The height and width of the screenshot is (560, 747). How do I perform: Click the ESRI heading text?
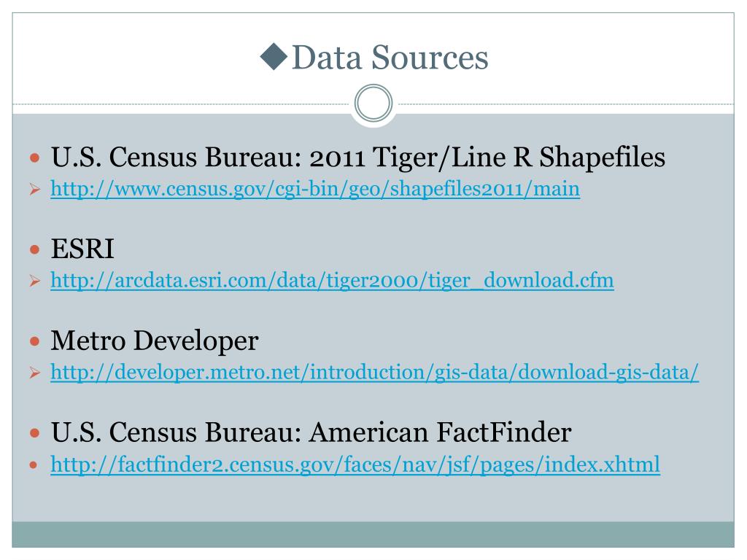point(82,249)
